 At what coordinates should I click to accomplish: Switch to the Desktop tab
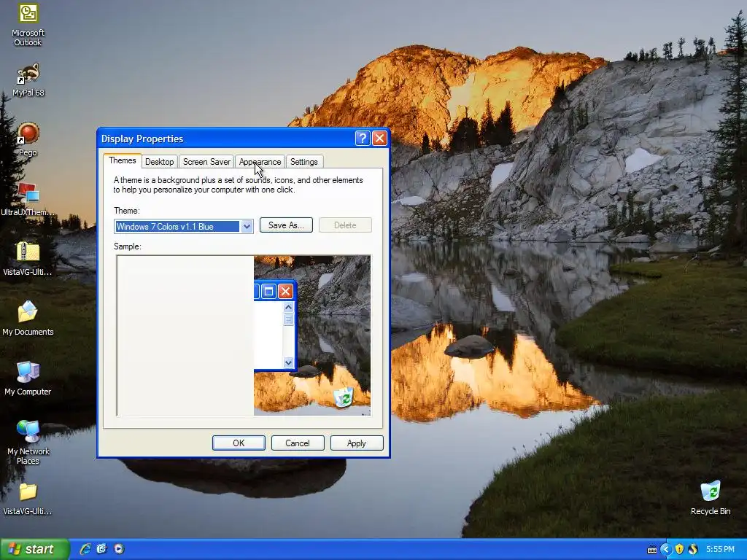point(159,162)
